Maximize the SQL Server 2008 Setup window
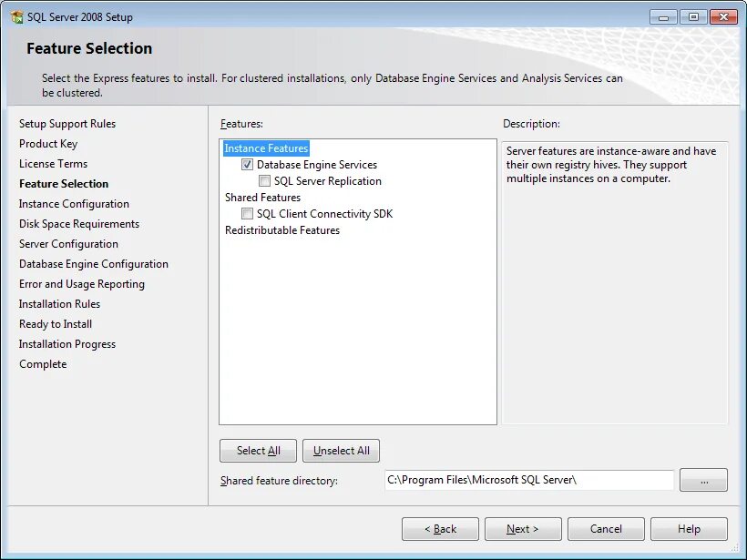The height and width of the screenshot is (560, 747). point(693,17)
